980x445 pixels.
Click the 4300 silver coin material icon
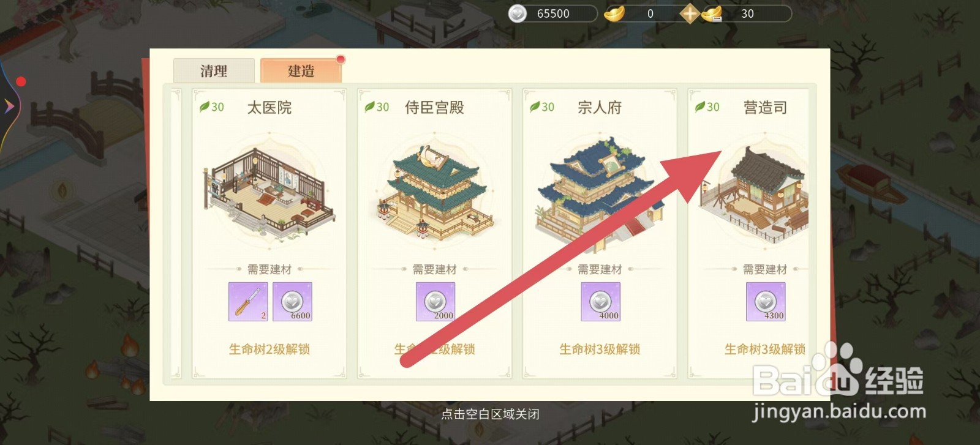click(766, 302)
